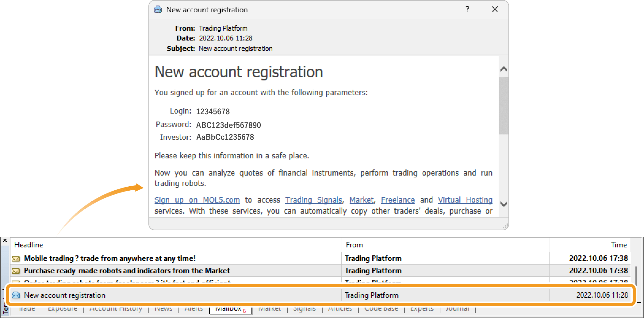Screen dimensions: 644x318
Task: Close the terminal panel with X button
Action: pos(5,241)
